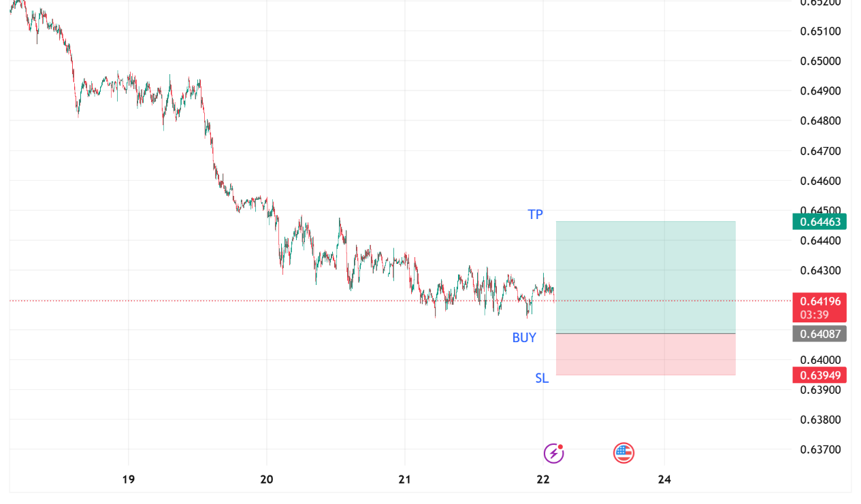The width and height of the screenshot is (861, 504).
Task: Click date label 19 on time axis
Action: tap(128, 480)
